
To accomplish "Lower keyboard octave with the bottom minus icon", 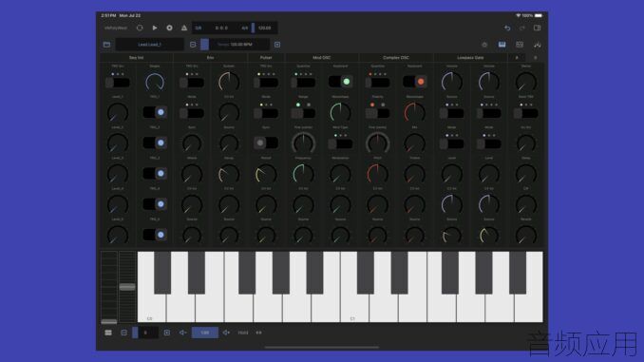I will pyautogui.click(x=124, y=333).
